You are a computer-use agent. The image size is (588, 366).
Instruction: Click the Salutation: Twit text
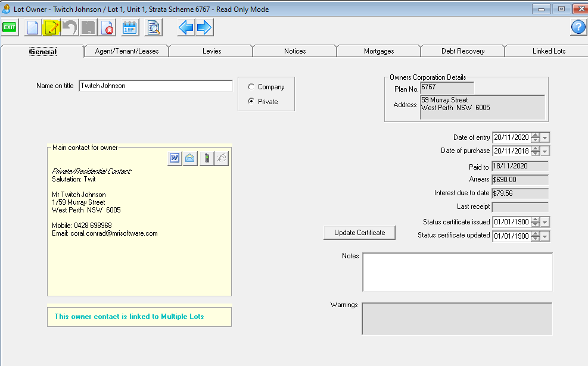73,179
